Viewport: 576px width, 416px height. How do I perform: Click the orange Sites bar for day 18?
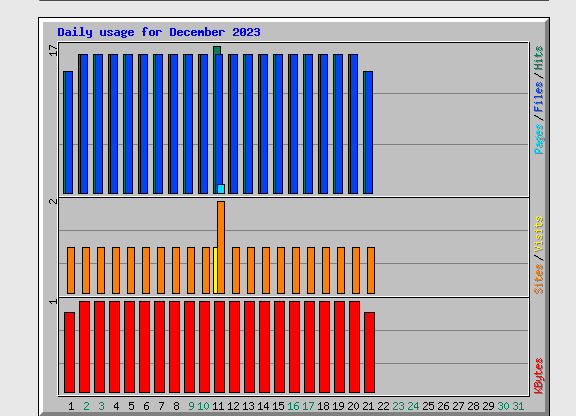[x=326, y=270]
